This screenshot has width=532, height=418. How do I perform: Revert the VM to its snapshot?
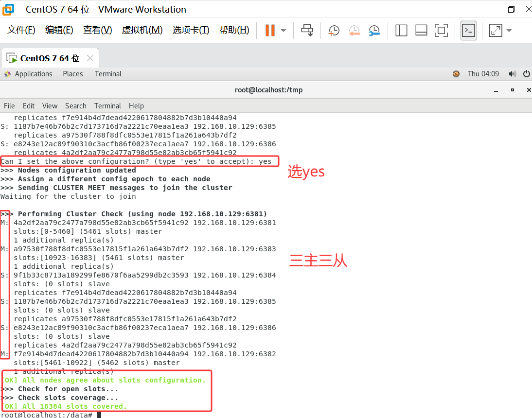click(355, 30)
